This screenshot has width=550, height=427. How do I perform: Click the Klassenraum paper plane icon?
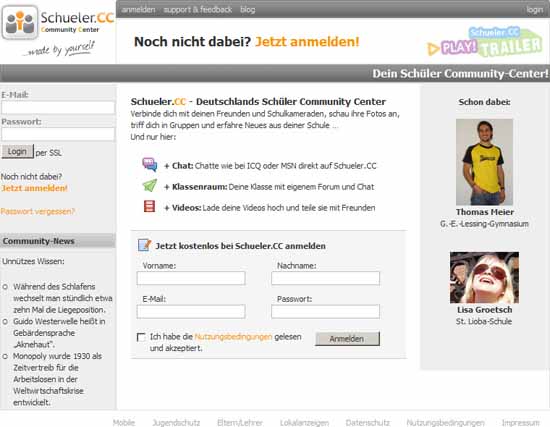click(x=150, y=185)
